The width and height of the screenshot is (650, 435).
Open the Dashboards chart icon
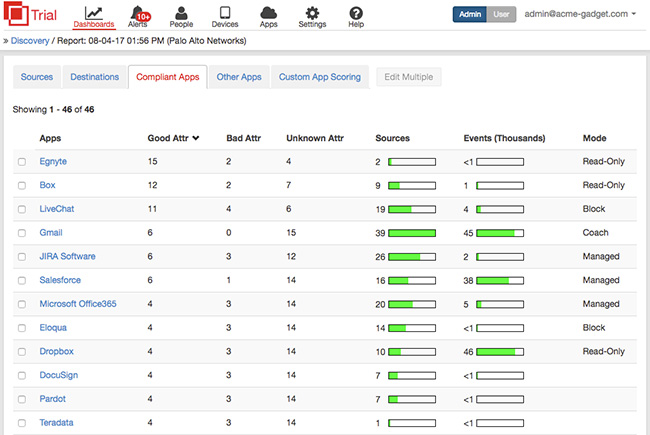click(93, 12)
